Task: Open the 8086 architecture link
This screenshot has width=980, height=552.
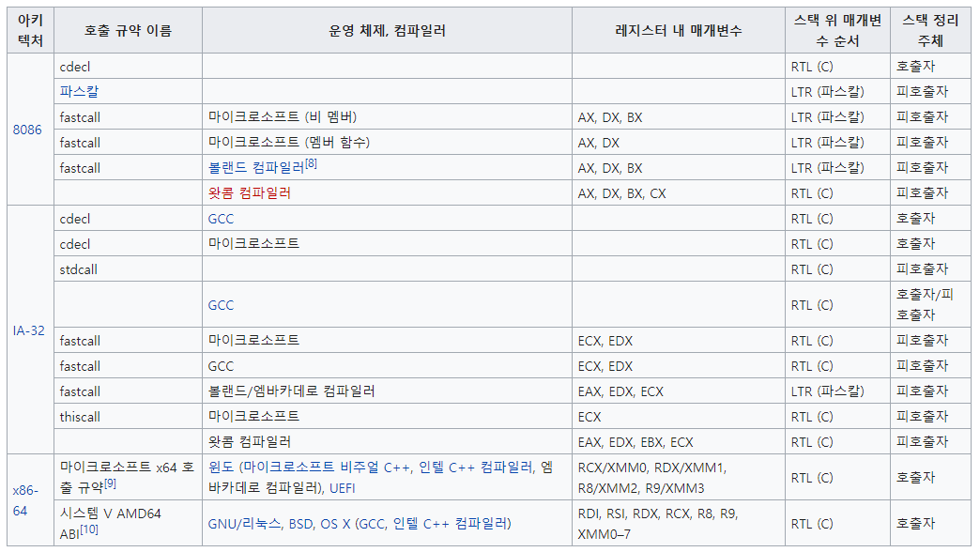Action: click(27, 130)
